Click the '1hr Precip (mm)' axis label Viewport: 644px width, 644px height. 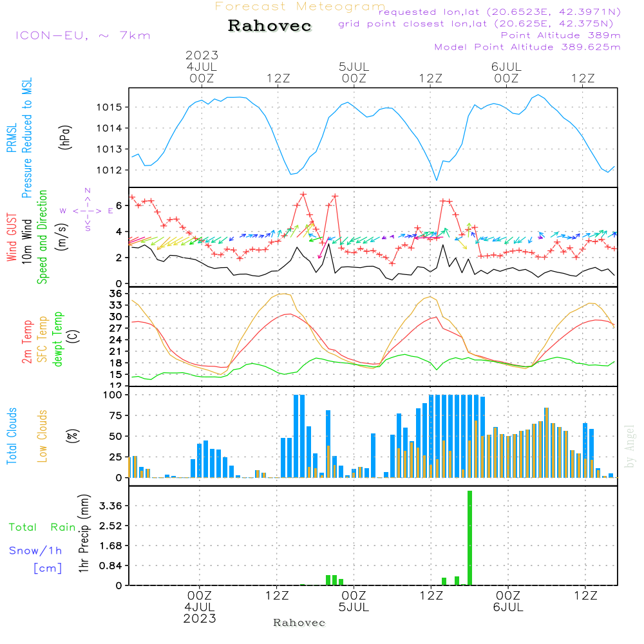pos(84,533)
